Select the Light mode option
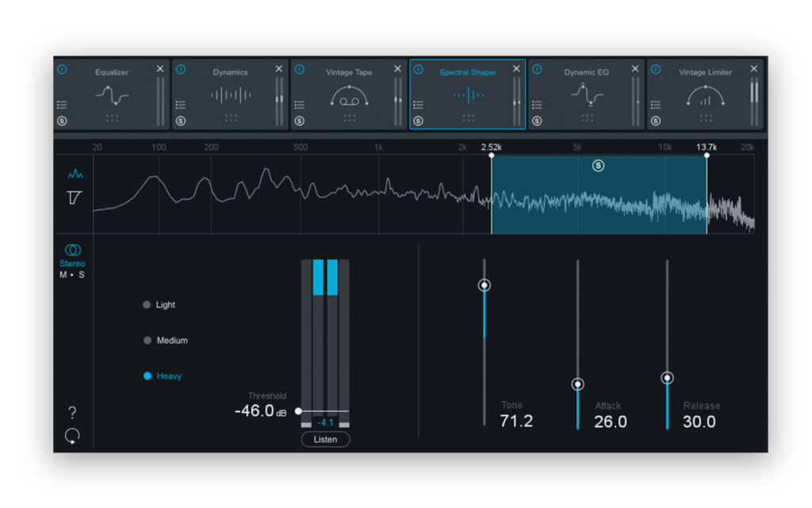Viewport: 812px width, 508px height. (x=159, y=305)
